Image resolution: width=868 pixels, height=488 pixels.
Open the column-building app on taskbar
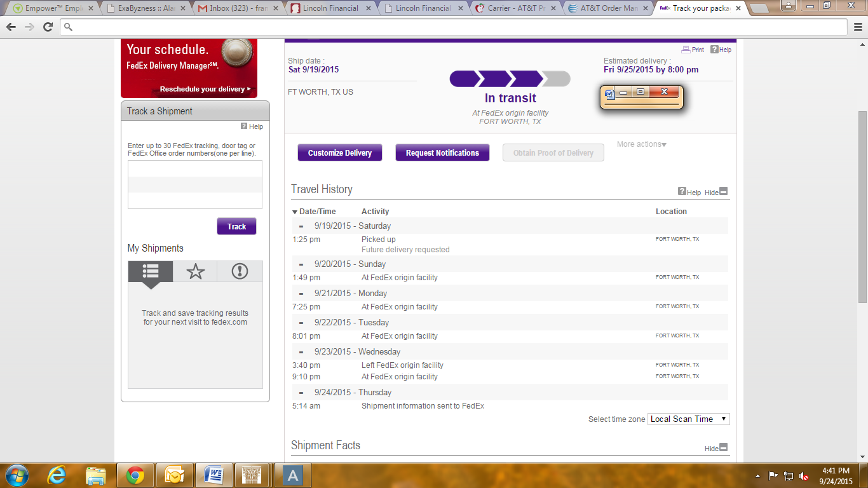coord(253,475)
